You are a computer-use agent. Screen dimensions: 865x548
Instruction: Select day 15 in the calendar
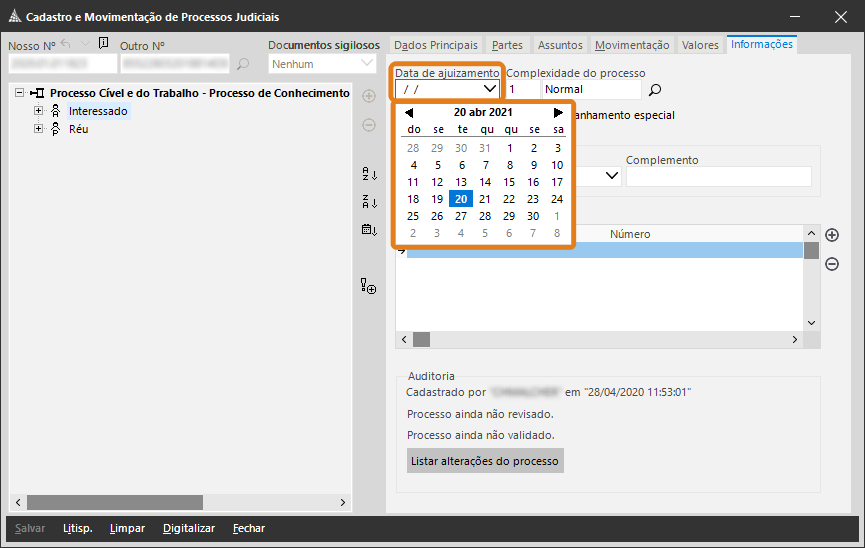[x=509, y=182]
